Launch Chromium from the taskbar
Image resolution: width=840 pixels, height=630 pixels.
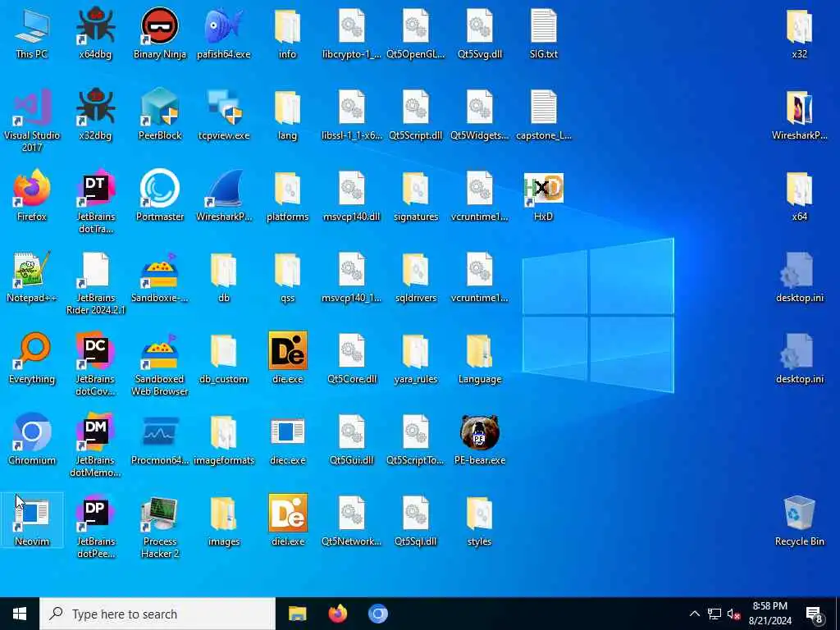[377, 614]
